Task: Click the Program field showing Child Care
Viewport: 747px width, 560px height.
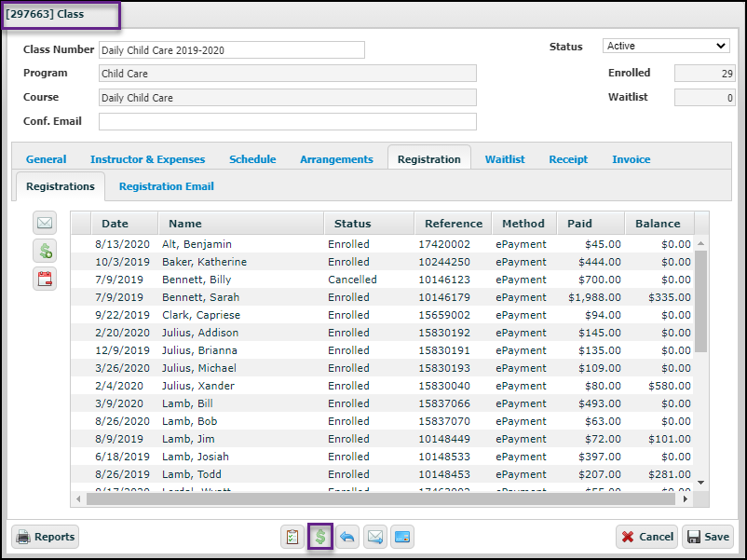Action: (288, 74)
